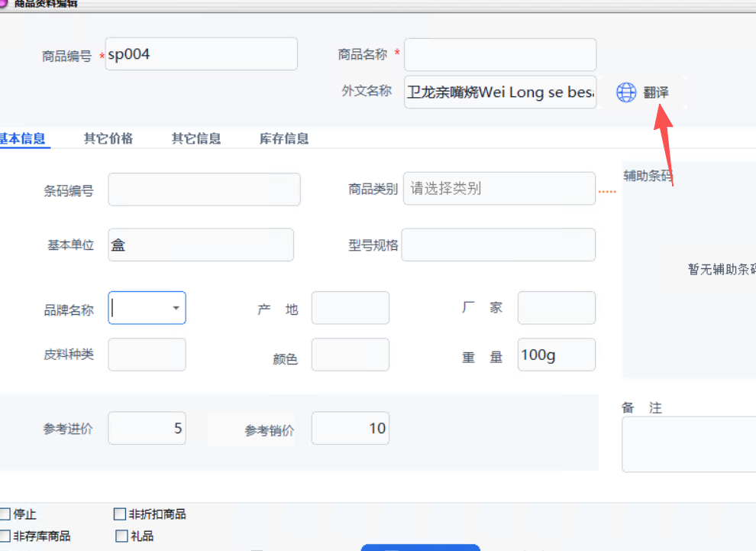
Task: Enable the 非折扣商品 checkbox
Action: coord(120,514)
